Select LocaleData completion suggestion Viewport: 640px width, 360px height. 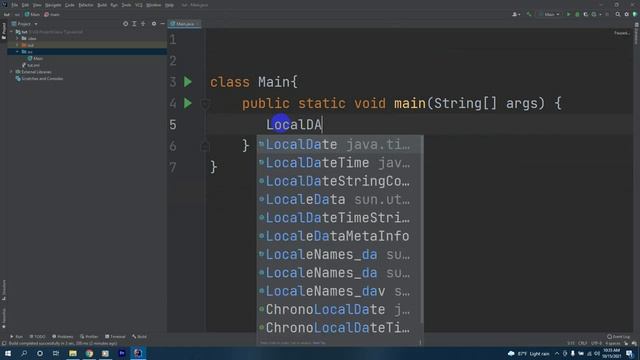point(338,200)
